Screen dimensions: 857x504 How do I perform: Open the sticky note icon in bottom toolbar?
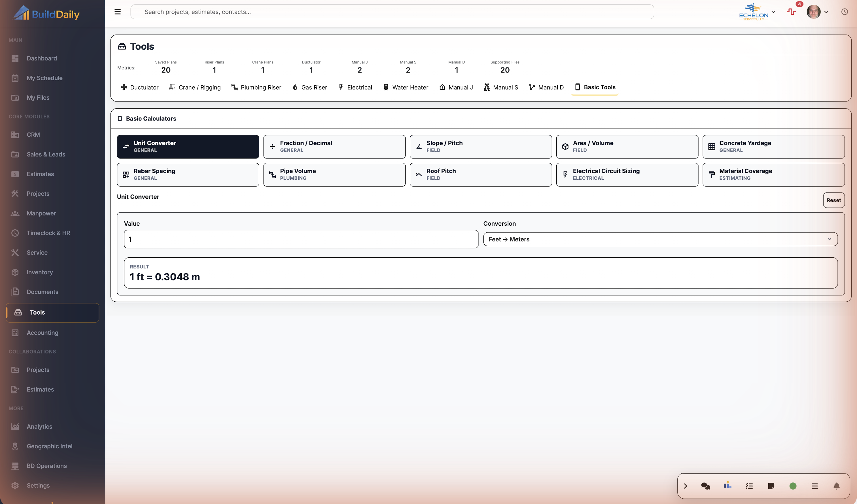point(771,486)
